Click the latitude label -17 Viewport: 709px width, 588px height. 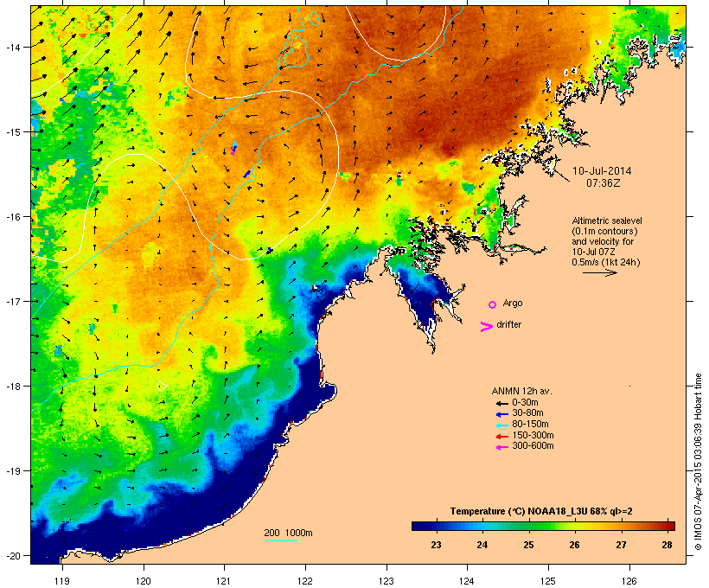click(x=12, y=301)
